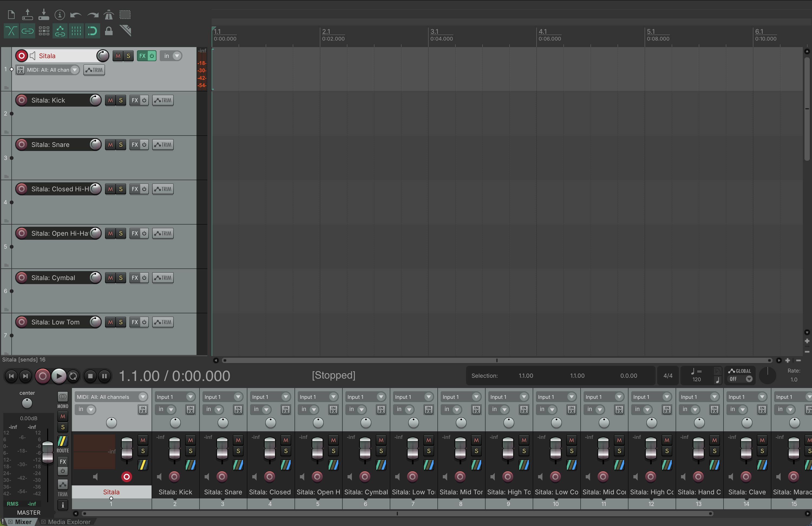Toggle item grouping link icon

pos(27,31)
